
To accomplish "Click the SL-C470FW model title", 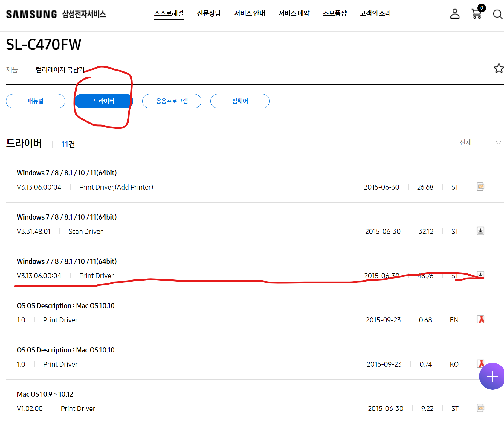I will (x=44, y=45).
